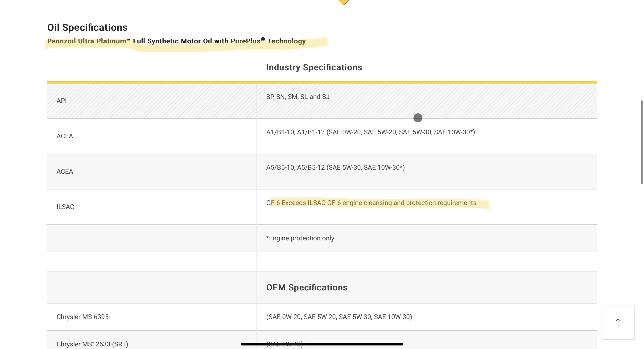Image resolution: width=644 pixels, height=349 pixels.
Task: Click the "OEM Specifications" section heading
Action: click(306, 287)
